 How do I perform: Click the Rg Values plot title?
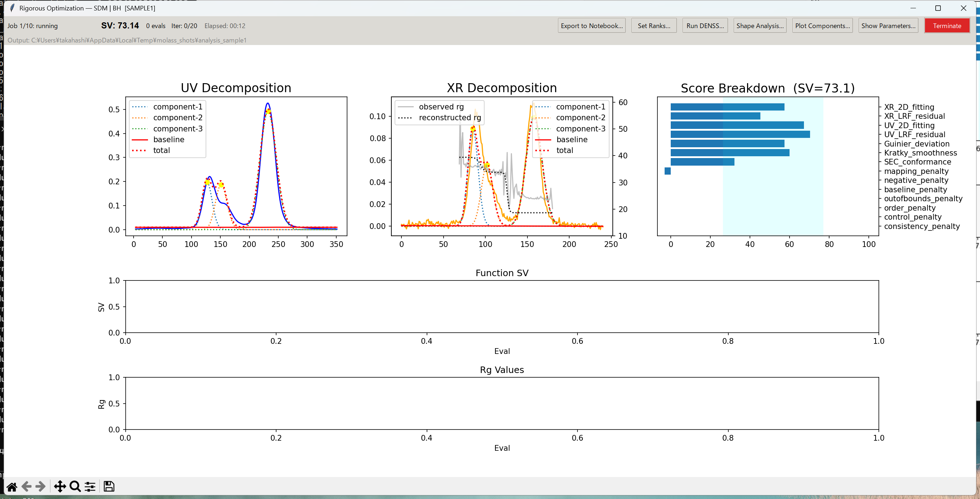[502, 370]
